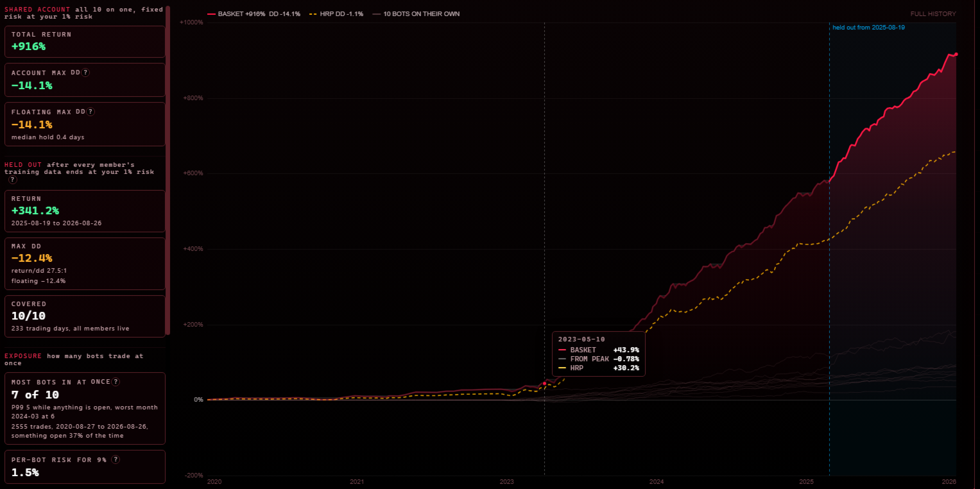
Task: Open the MAX DD -12.4% card
Action: click(85, 264)
